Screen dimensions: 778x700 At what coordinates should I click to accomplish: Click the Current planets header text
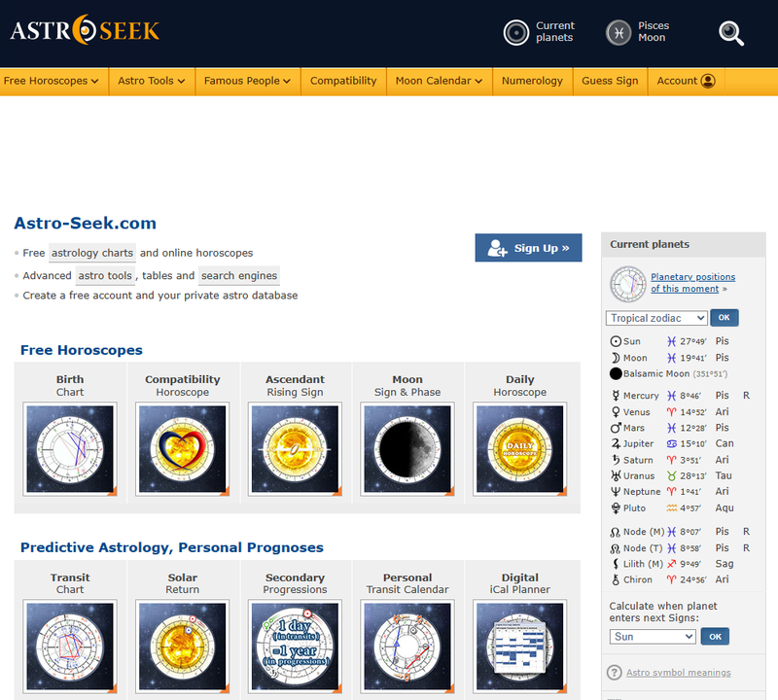[554, 32]
